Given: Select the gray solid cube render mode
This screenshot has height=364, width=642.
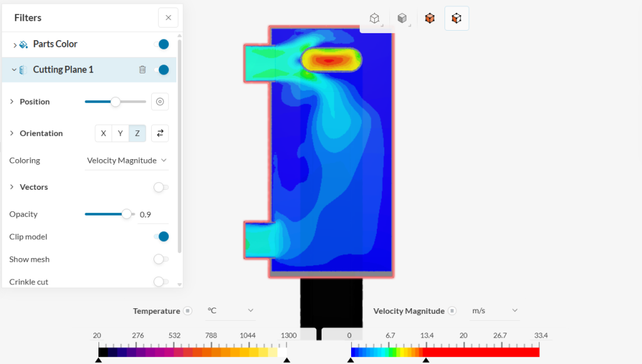Looking at the screenshot, I should point(402,19).
